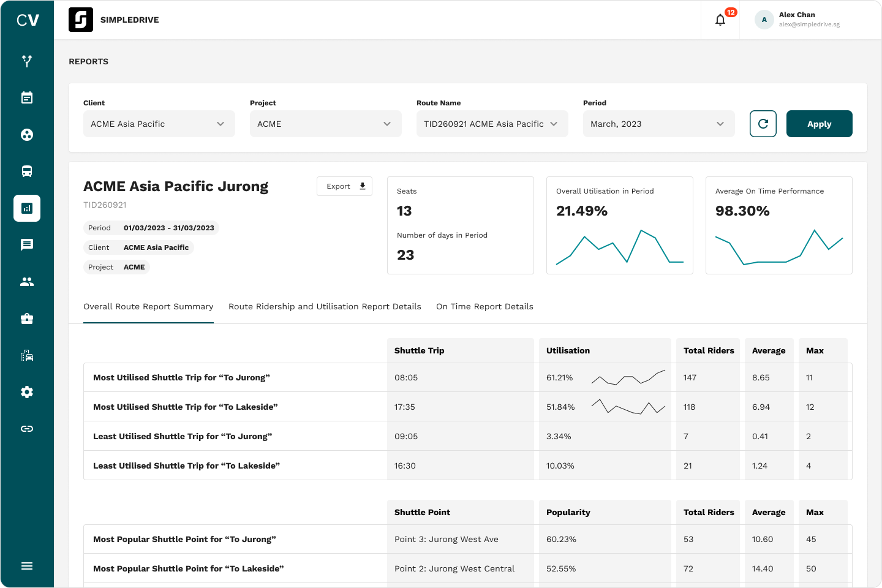882x588 pixels.
Task: Switch to On Time Report Details tab
Action: (484, 307)
